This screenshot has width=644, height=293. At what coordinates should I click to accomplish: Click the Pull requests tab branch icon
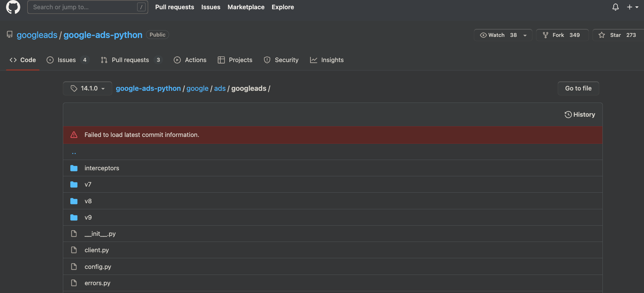pyautogui.click(x=104, y=60)
